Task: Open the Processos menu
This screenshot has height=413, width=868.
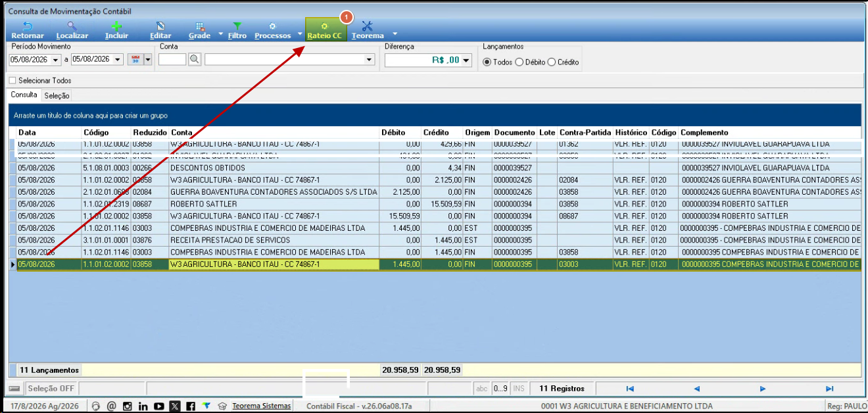Action: tap(272, 30)
